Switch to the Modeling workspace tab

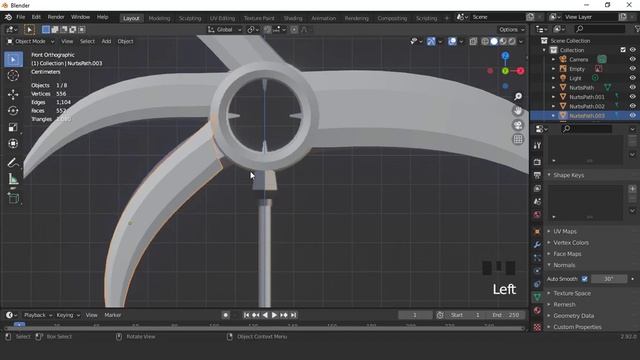pos(159,18)
